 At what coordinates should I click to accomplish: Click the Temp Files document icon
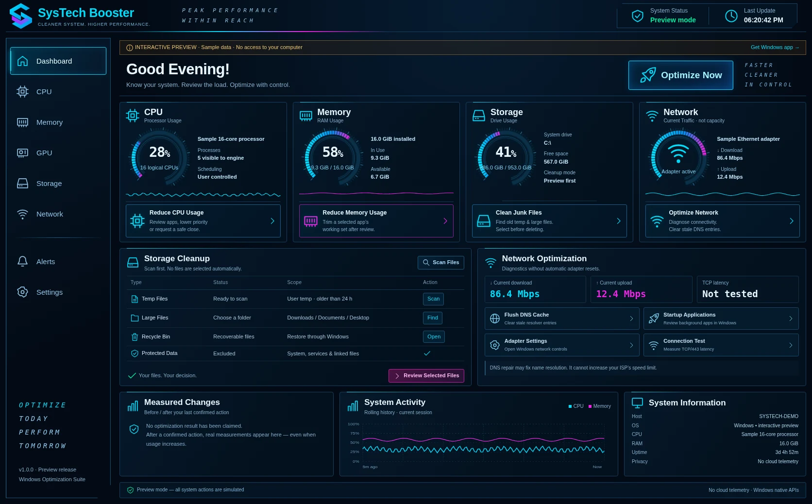coord(135,299)
